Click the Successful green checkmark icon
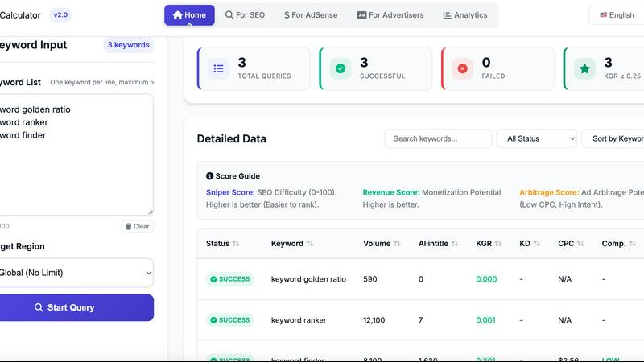 [x=341, y=68]
